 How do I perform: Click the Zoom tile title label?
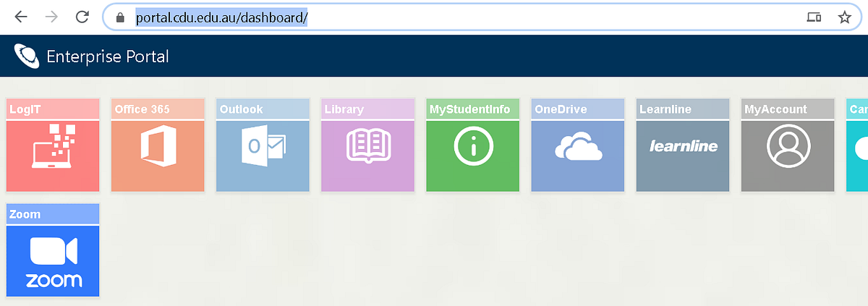tap(25, 214)
